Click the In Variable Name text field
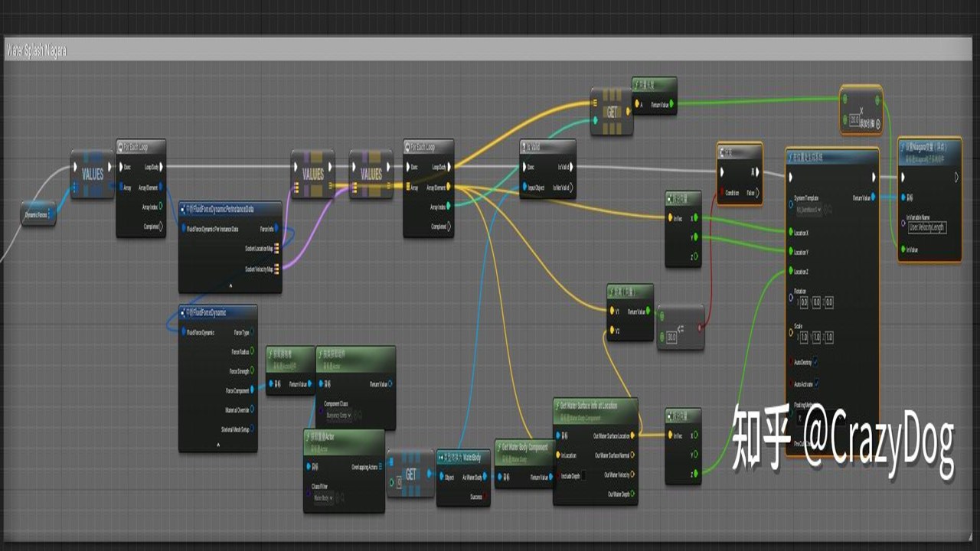980x551 pixels. pyautogui.click(x=926, y=228)
